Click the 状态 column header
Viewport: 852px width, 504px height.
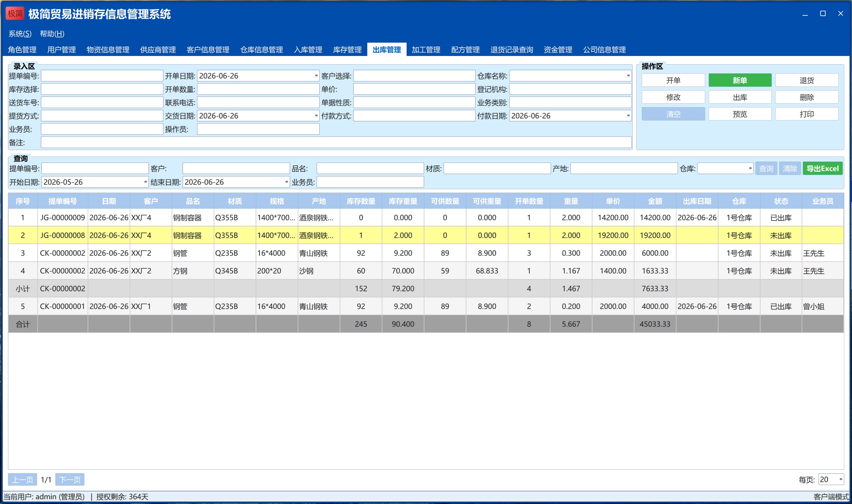(781, 201)
